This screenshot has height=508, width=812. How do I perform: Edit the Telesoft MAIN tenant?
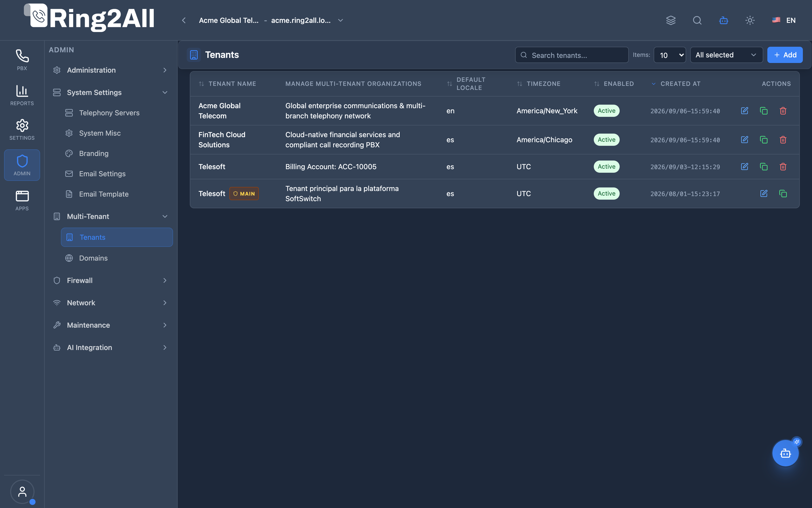pyautogui.click(x=764, y=193)
